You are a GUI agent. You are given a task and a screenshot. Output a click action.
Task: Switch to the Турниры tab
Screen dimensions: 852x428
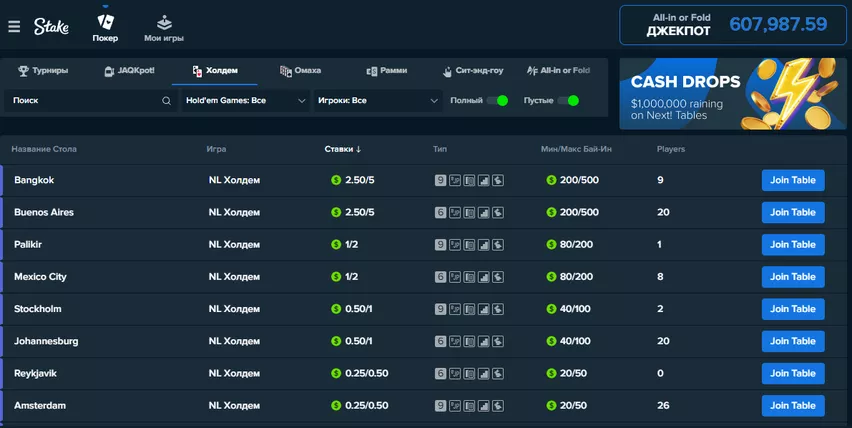43,71
